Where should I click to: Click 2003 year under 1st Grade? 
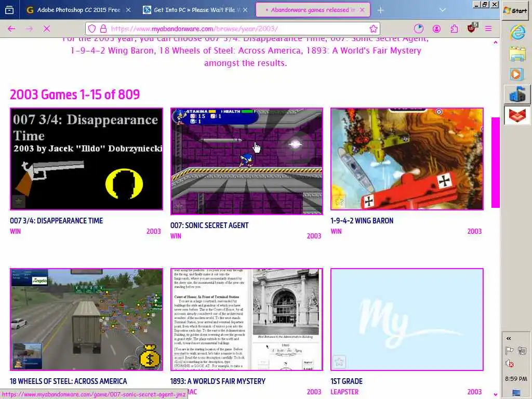click(474, 392)
